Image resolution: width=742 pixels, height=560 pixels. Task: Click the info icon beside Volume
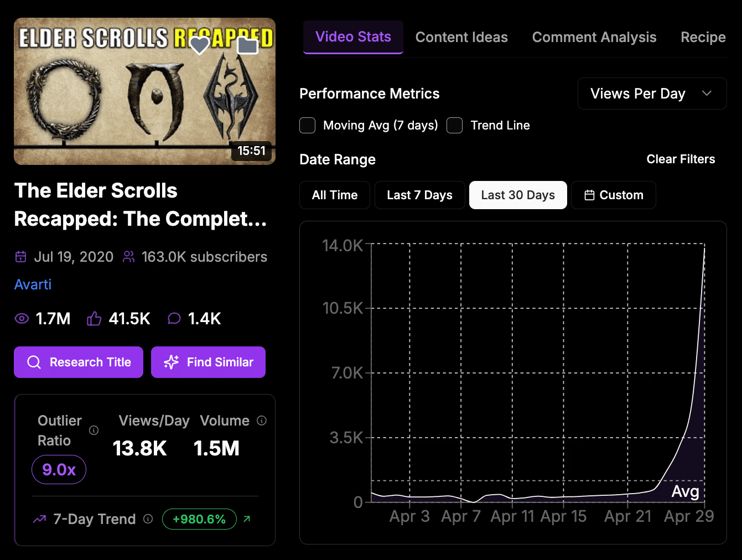point(262,421)
